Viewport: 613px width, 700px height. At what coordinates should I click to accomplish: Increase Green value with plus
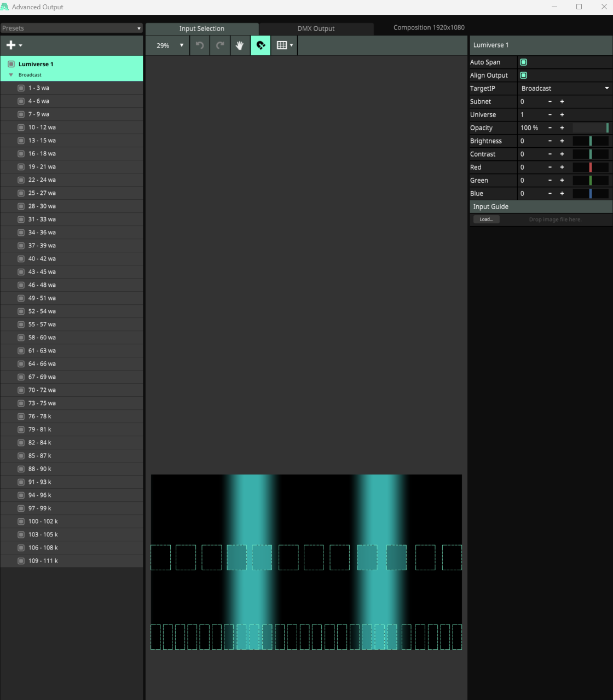click(562, 181)
